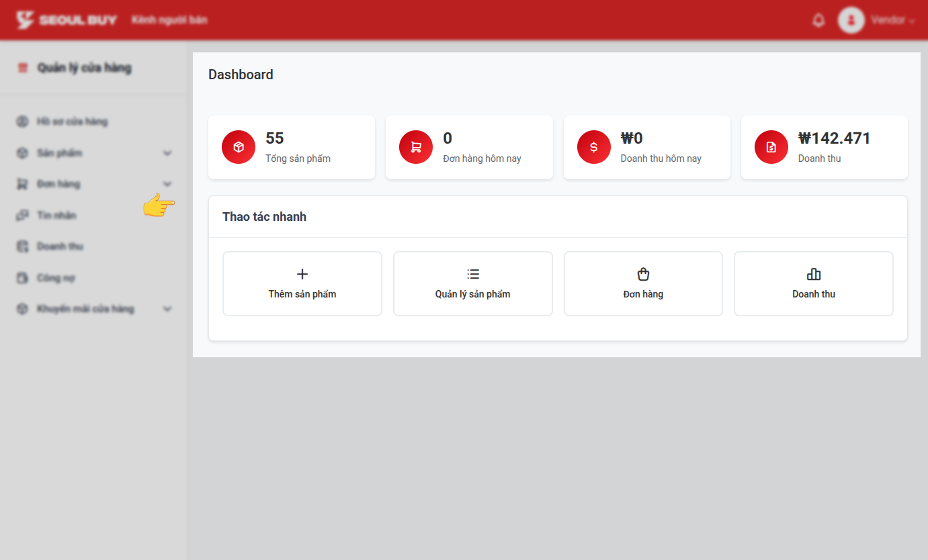Go to Tin nhắn in sidebar
Image resolution: width=928 pixels, height=560 pixels.
click(x=56, y=216)
